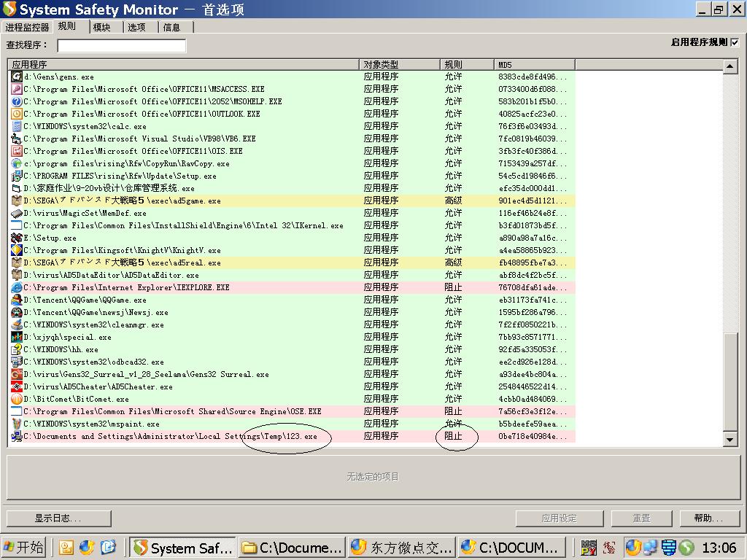Click the hh.exe help icon
The width and height of the screenshot is (747, 560).
[17, 349]
